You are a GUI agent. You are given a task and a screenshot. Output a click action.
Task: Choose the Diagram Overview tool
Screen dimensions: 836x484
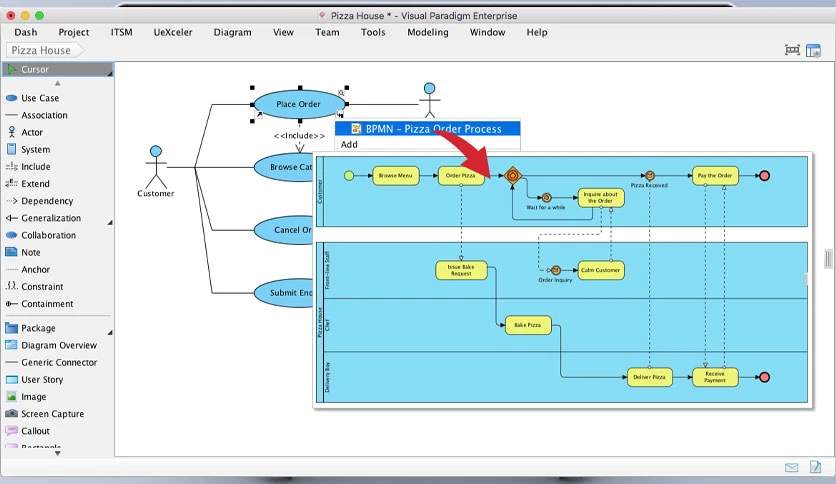point(57,345)
